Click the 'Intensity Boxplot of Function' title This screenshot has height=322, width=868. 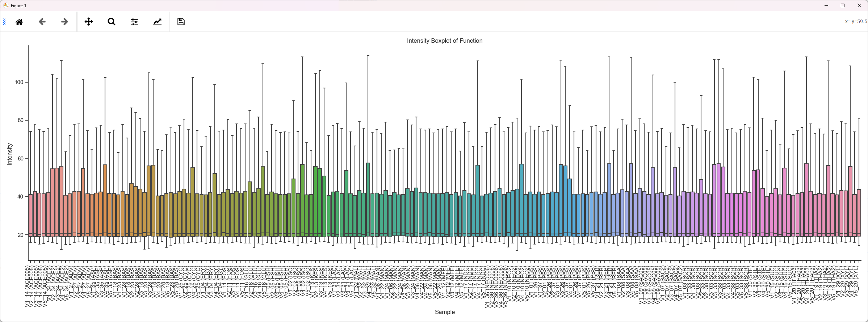(x=445, y=41)
